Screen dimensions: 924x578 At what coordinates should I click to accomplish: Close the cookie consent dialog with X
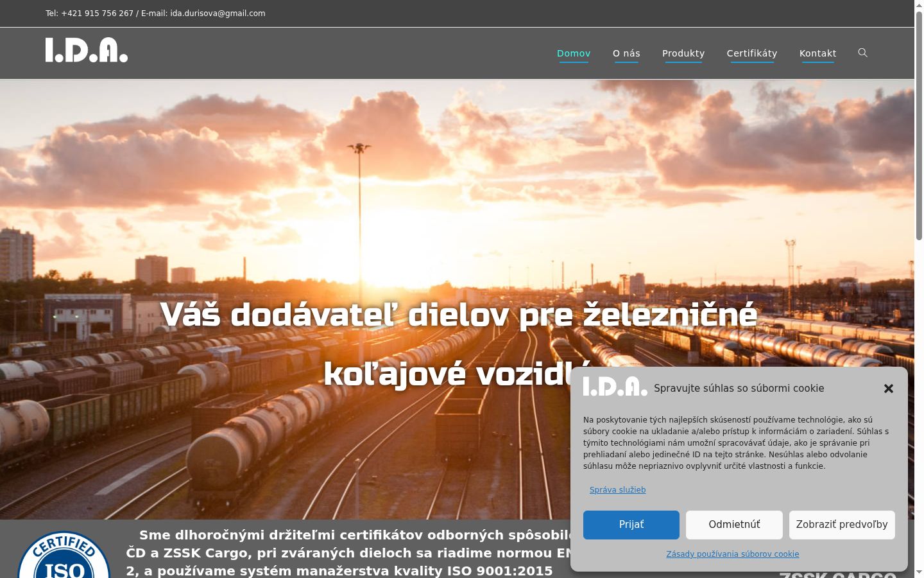pyautogui.click(x=889, y=389)
